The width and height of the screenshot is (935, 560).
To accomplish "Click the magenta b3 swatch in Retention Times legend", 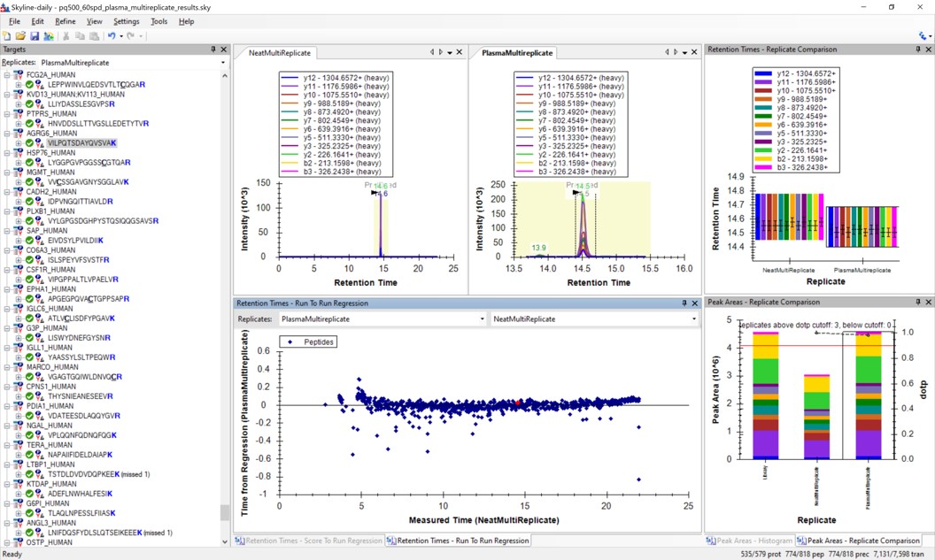I will pyautogui.click(x=764, y=168).
